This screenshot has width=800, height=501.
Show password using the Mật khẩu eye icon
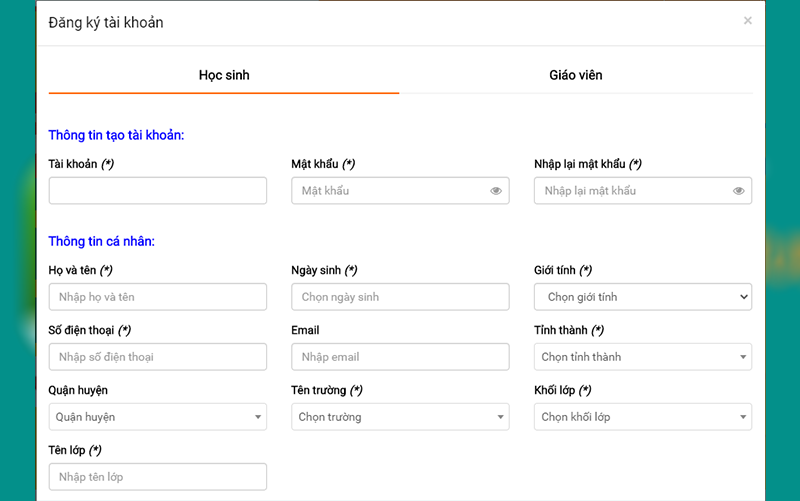(x=496, y=191)
